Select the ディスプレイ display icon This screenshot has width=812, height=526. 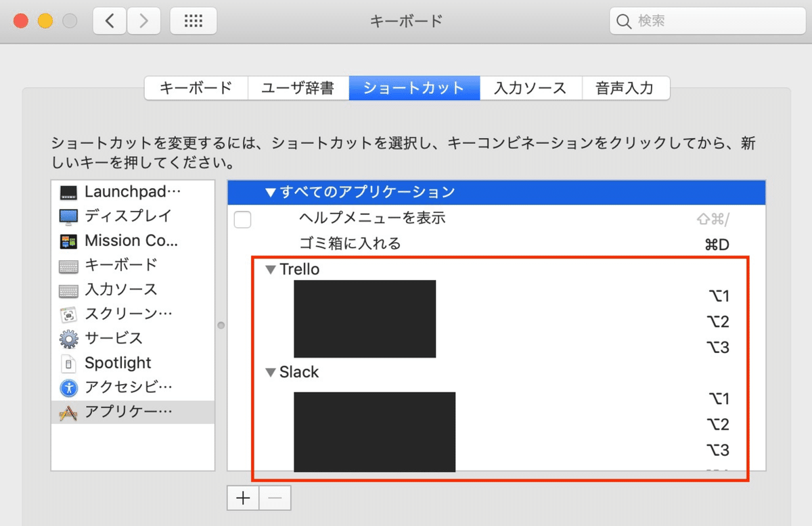click(x=68, y=216)
